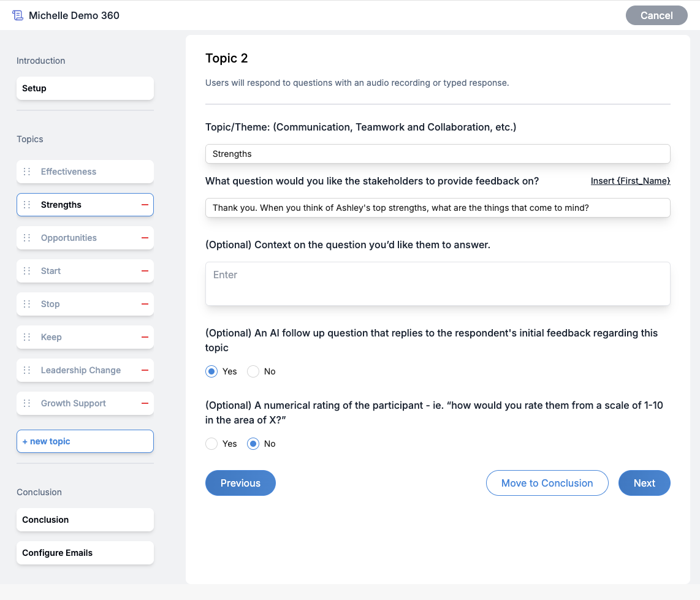Screen dimensions: 700x600
Task: Select Yes for AI follow up question
Action: (211, 371)
